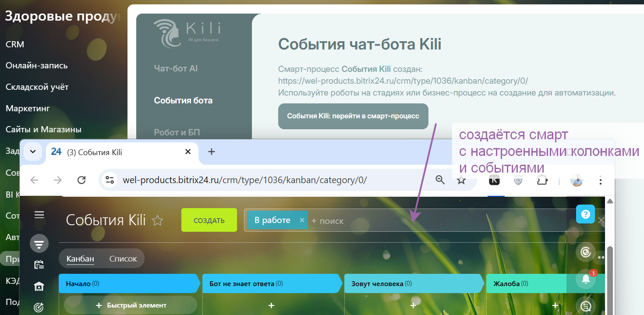This screenshot has height=315, width=644.
Task: Open the CoPilot swirl icon at right
Action: 585,252
